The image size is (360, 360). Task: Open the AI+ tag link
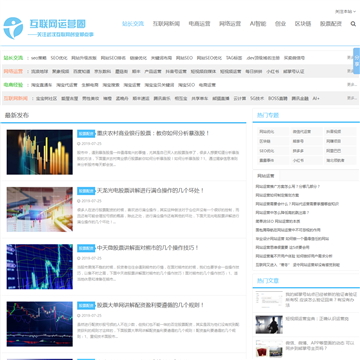[316, 99]
